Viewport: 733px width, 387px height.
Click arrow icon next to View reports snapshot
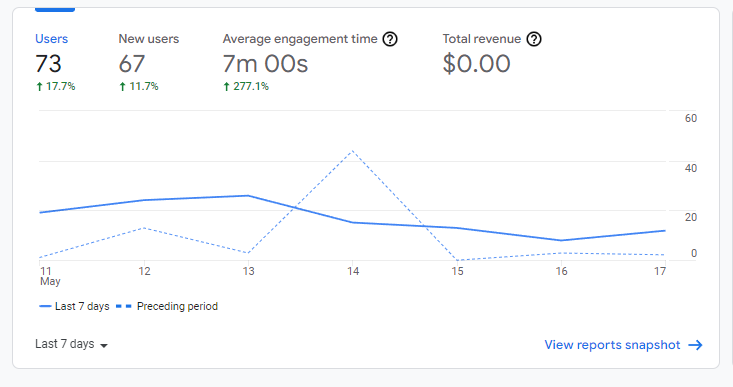[696, 345]
